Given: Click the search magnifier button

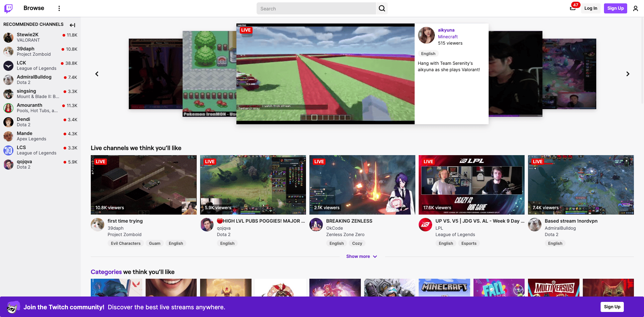Looking at the screenshot, I should coord(382,8).
